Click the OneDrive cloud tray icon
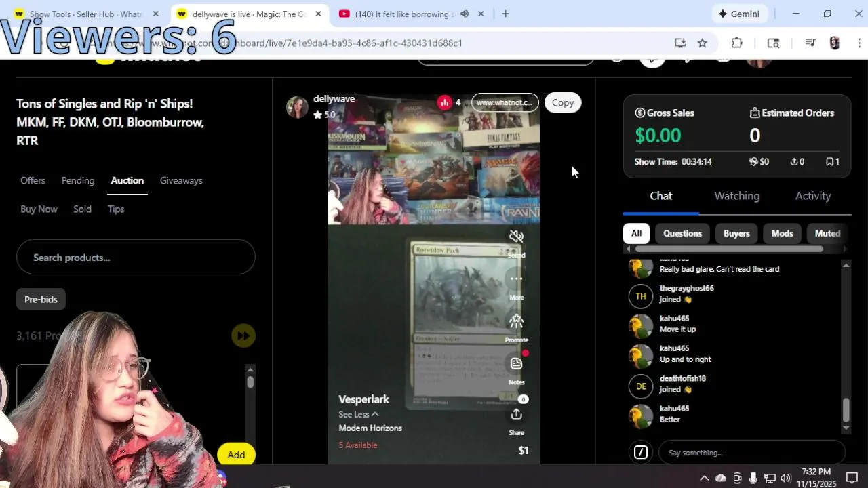Image resolution: width=868 pixels, height=488 pixels. pyautogui.click(x=721, y=478)
